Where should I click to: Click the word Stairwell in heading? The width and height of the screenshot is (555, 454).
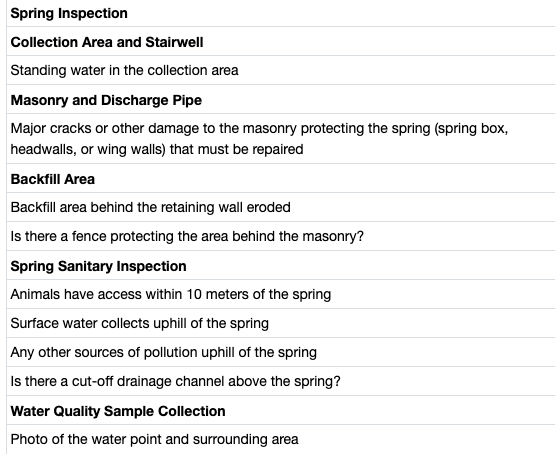(174, 42)
